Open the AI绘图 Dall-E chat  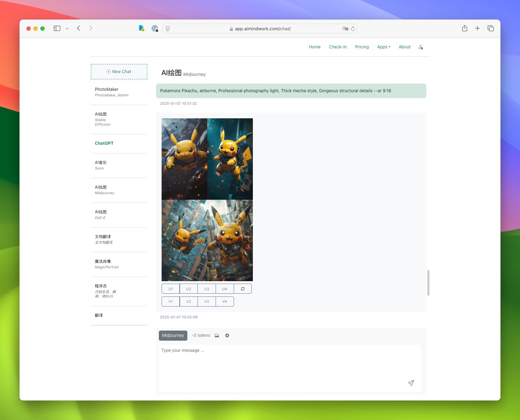[119, 215]
